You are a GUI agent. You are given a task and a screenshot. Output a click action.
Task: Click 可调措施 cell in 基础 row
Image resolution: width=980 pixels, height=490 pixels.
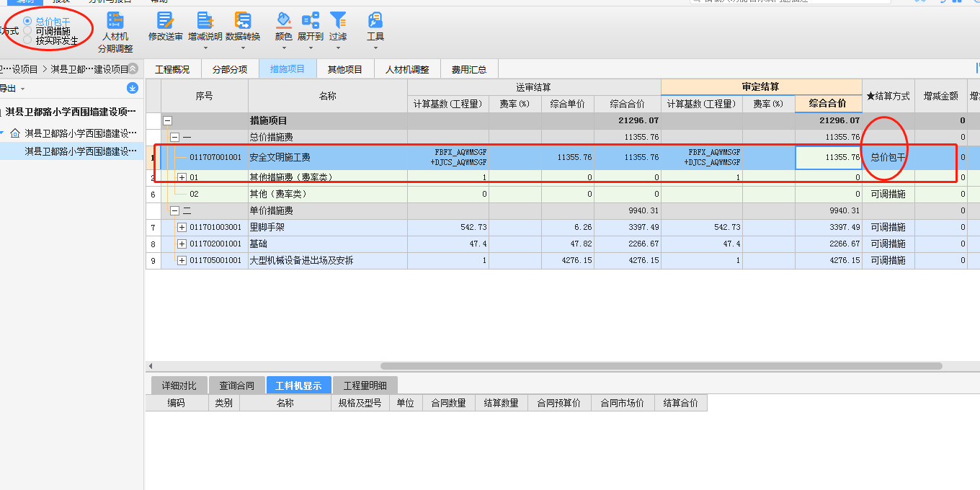pyautogui.click(x=888, y=244)
